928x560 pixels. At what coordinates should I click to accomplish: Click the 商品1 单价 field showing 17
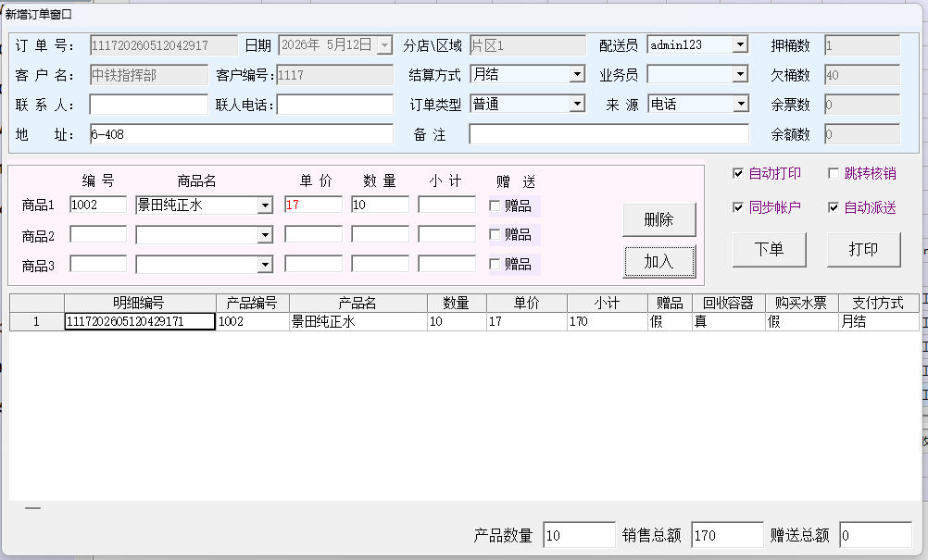(x=313, y=205)
